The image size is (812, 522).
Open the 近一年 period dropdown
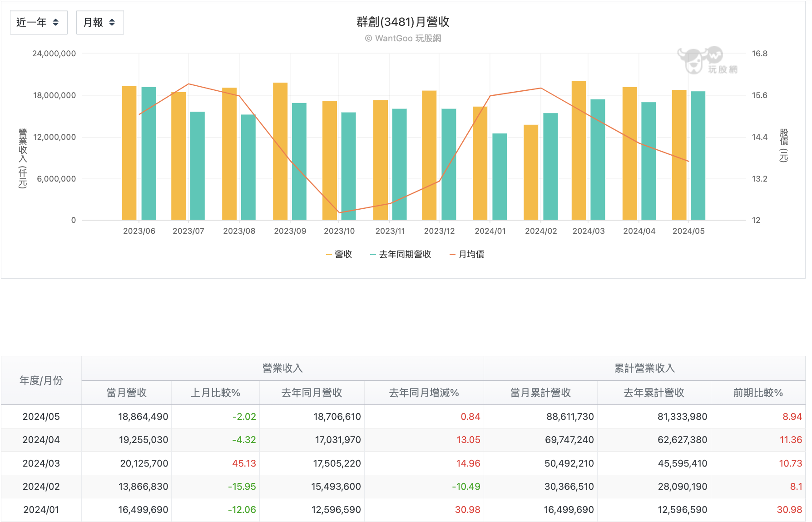[39, 22]
